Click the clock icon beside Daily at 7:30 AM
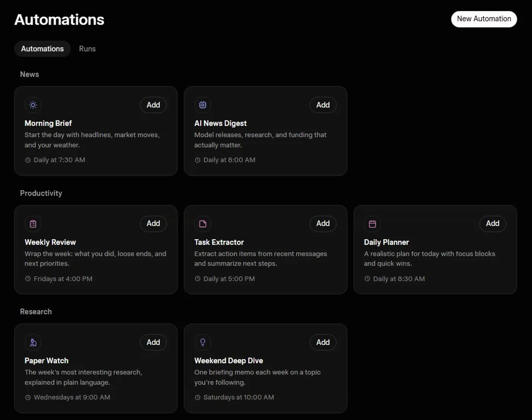The height and width of the screenshot is (420, 532). [x=28, y=160]
